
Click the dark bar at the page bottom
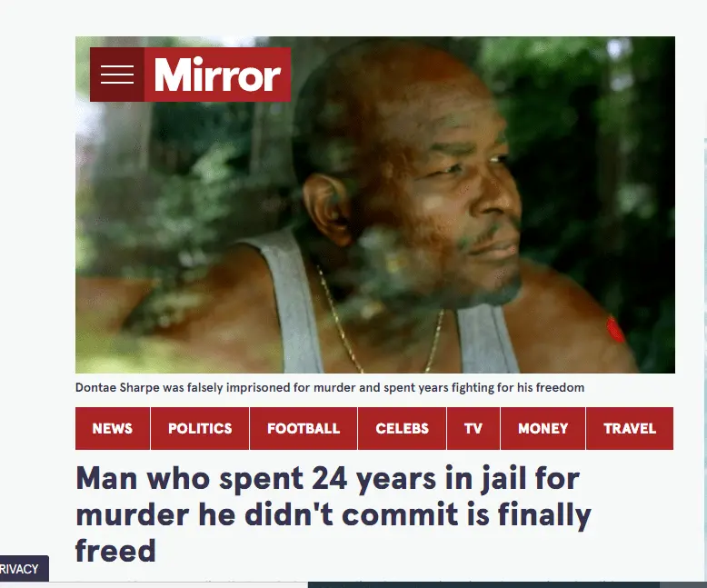click(507, 585)
